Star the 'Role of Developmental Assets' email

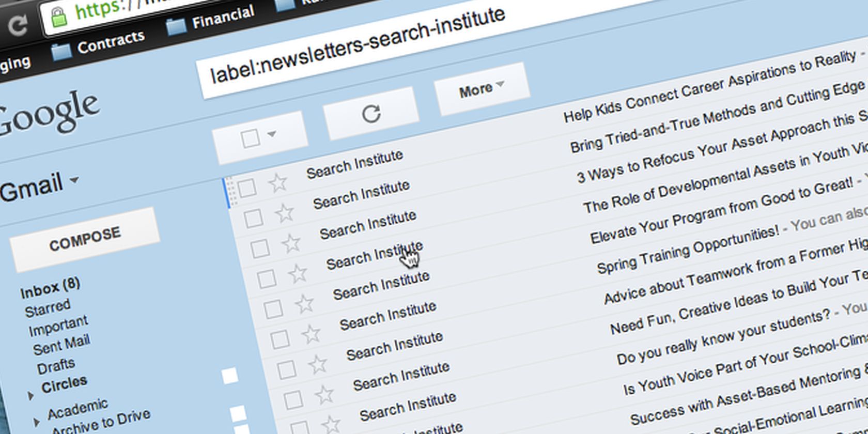[x=298, y=273]
